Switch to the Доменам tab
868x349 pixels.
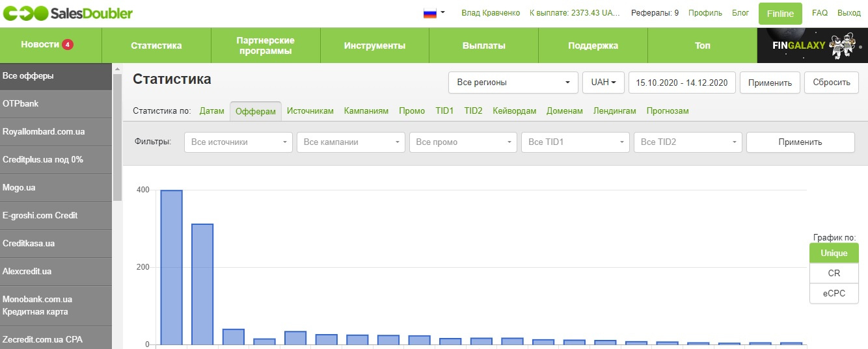tap(565, 111)
